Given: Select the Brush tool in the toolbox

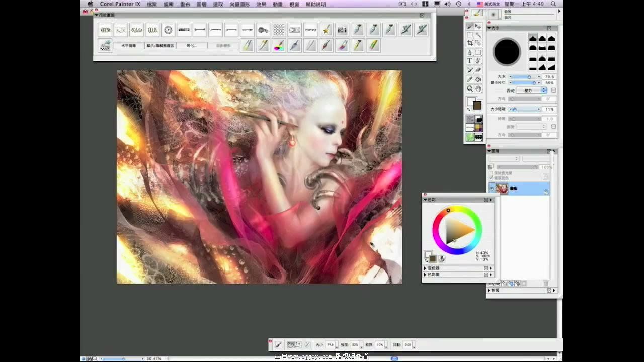Looking at the screenshot, I should 469,27.
